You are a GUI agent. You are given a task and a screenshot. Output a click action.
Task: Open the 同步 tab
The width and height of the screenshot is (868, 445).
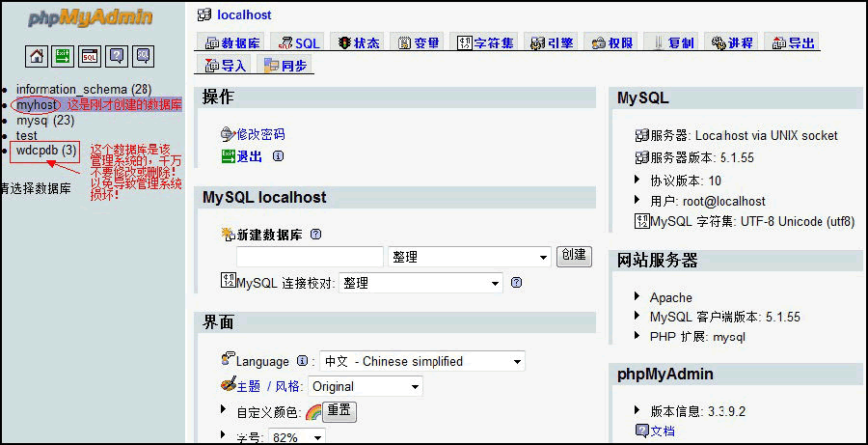[x=285, y=65]
